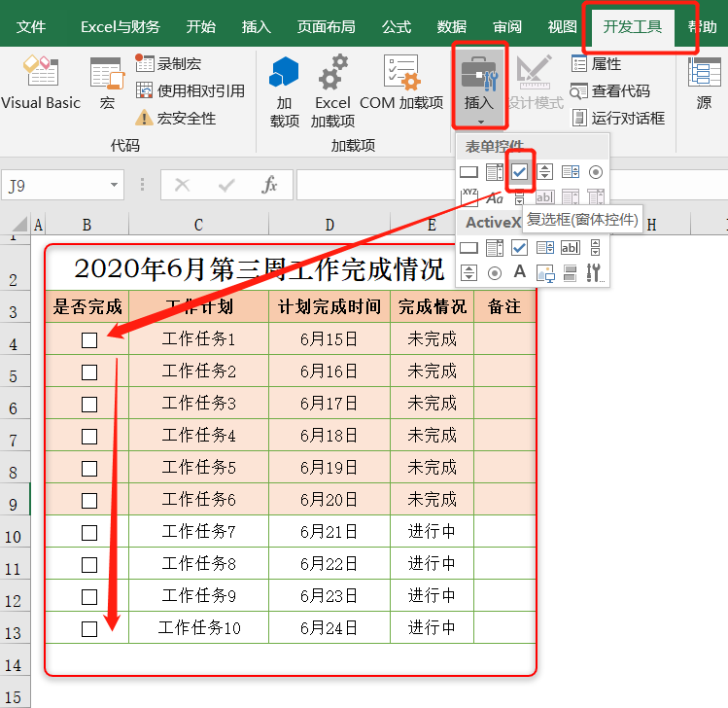Viewport: 728px width, 708px height.
Task: Switch to the 开始 tab
Action: 200,27
